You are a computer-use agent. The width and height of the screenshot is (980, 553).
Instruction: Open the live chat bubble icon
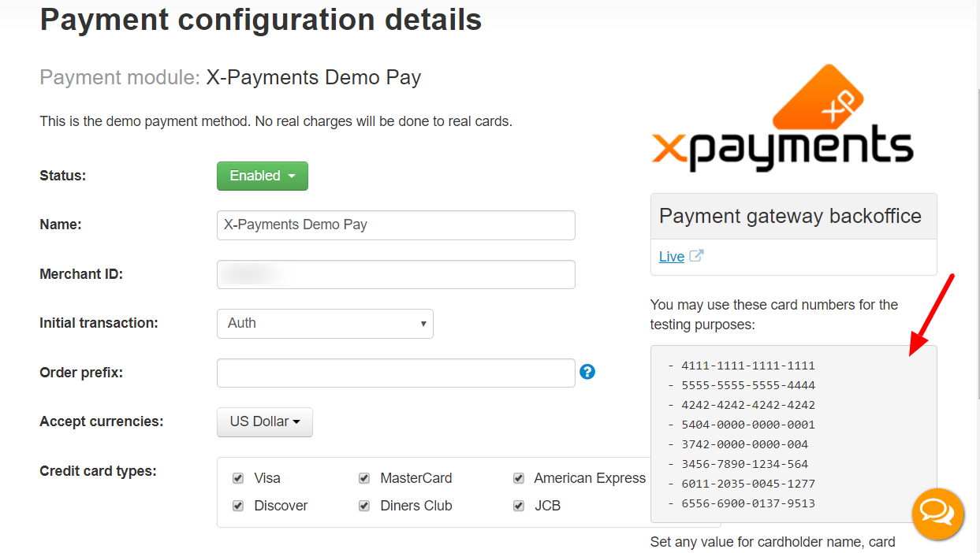click(938, 514)
